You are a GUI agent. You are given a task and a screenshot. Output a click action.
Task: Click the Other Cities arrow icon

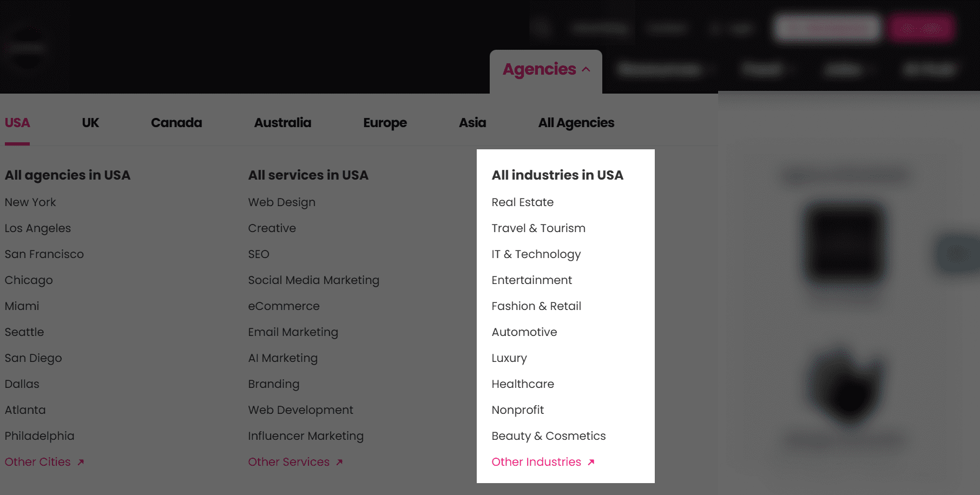pyautogui.click(x=81, y=462)
